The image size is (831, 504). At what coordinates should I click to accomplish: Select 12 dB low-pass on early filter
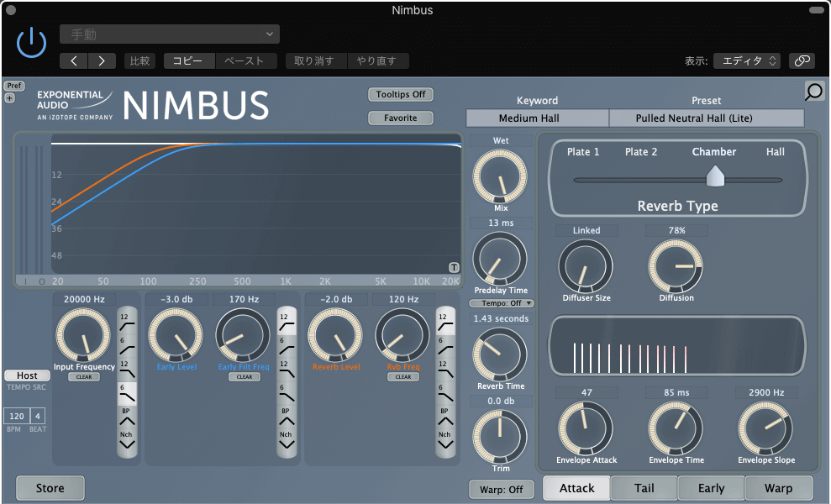click(287, 369)
